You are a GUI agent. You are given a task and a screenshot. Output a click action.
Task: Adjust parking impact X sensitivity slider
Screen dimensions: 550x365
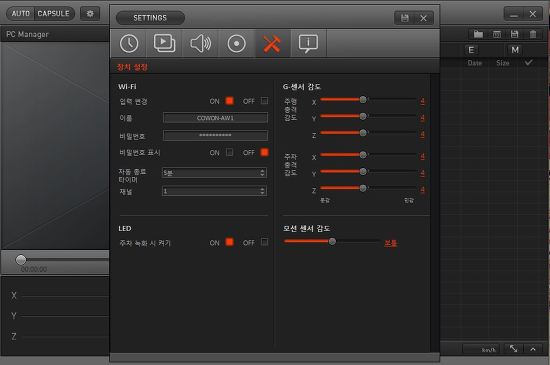coord(363,155)
